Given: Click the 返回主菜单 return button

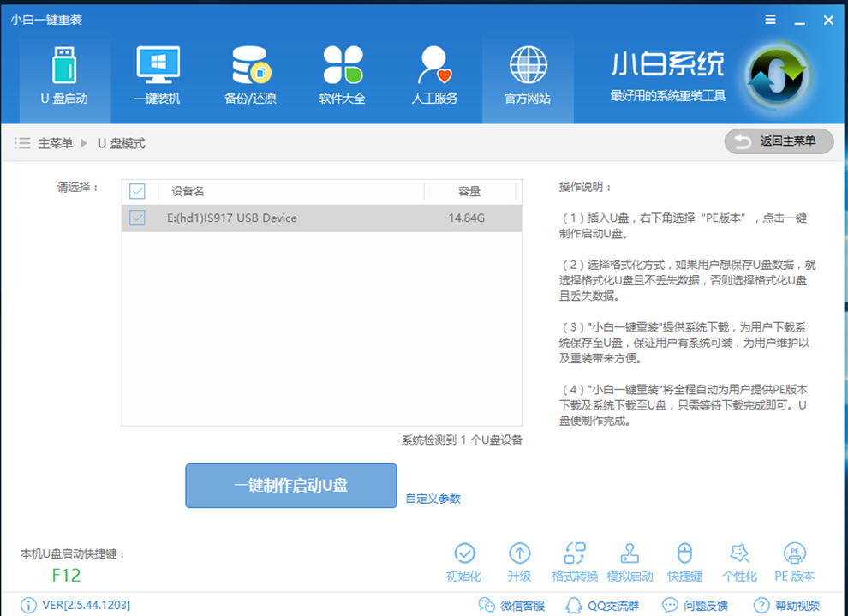Looking at the screenshot, I should point(778,141).
